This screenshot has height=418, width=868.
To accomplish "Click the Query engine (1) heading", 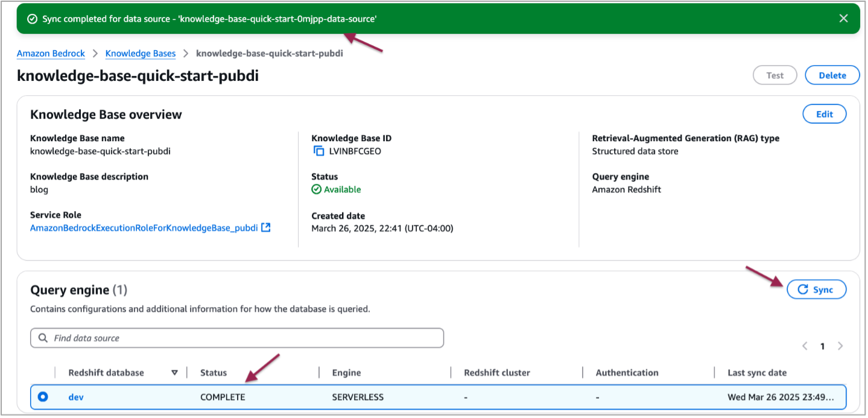I will [79, 290].
